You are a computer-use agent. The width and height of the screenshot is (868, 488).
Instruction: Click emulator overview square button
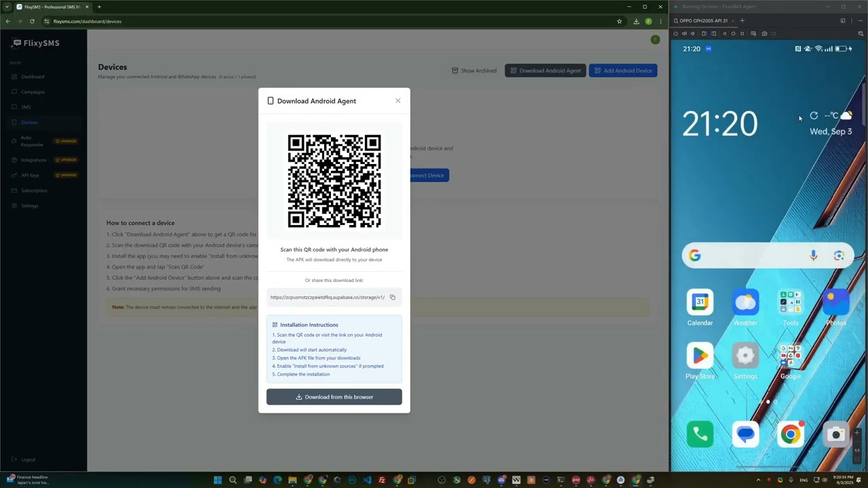click(x=742, y=33)
